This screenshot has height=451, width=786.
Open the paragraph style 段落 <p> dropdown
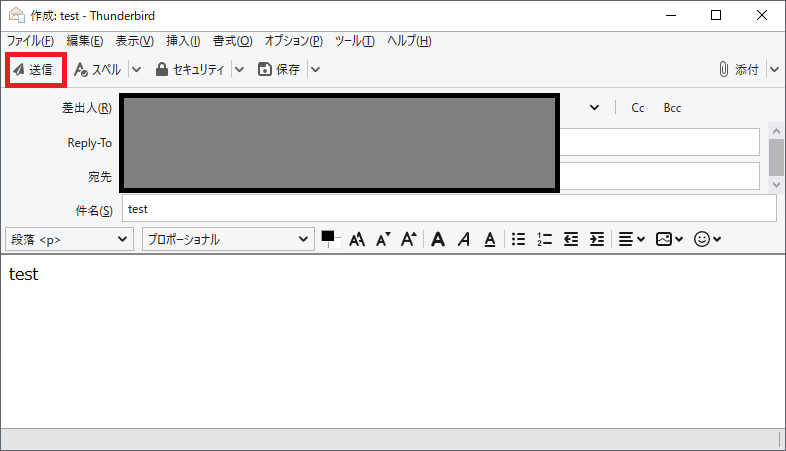[69, 240]
